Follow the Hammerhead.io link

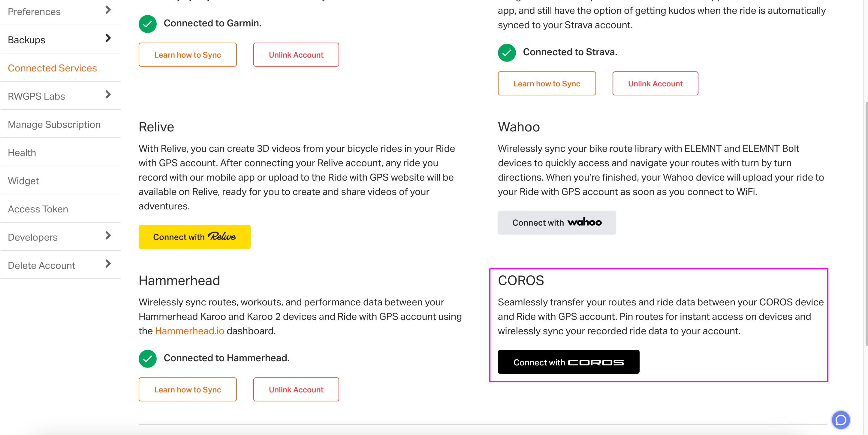[189, 331]
